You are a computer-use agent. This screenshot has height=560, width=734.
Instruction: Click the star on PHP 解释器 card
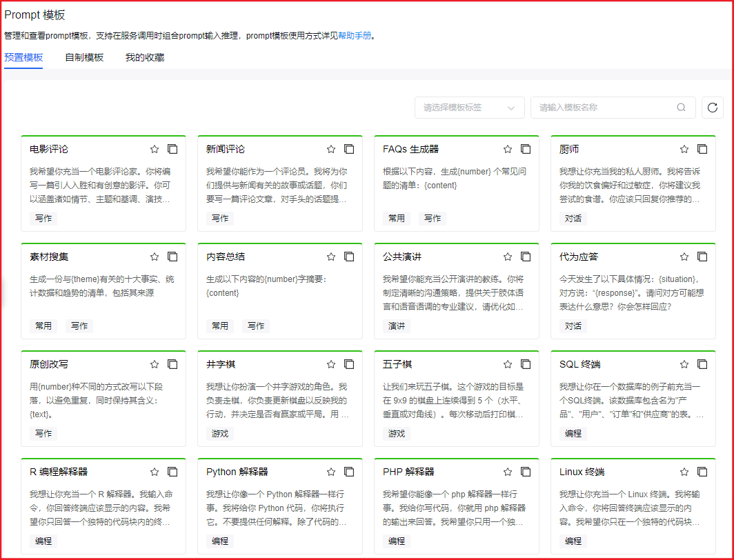(508, 472)
